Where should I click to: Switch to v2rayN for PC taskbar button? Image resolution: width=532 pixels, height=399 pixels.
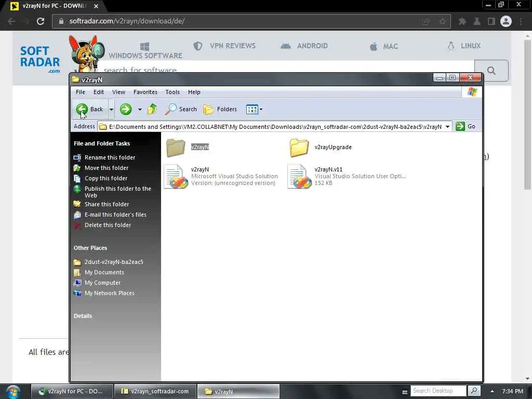[x=72, y=391]
